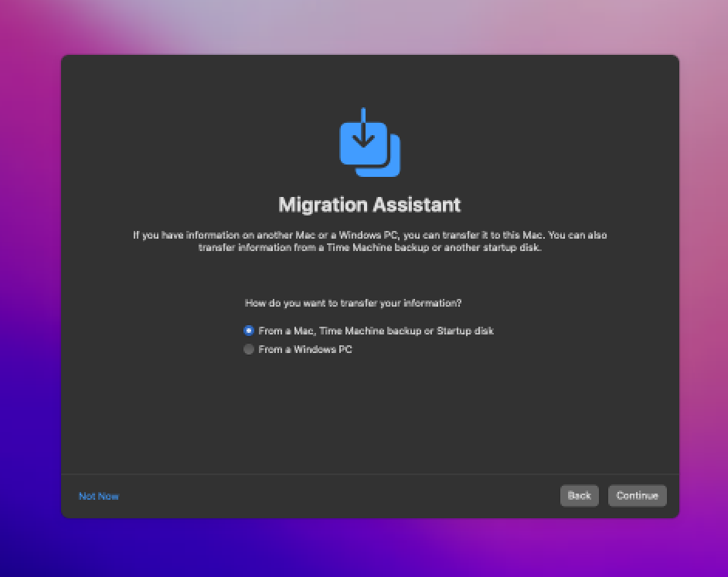The image size is (728, 577).
Task: Click the Not Now link
Action: coord(98,496)
